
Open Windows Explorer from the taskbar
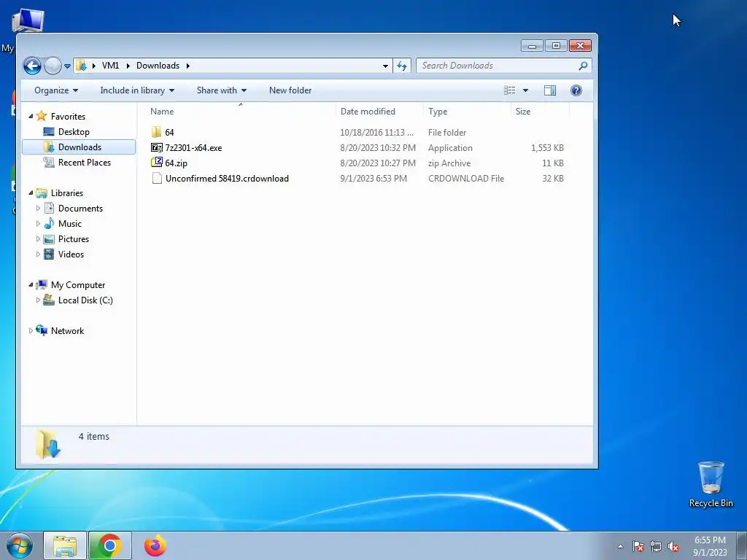[x=65, y=545]
